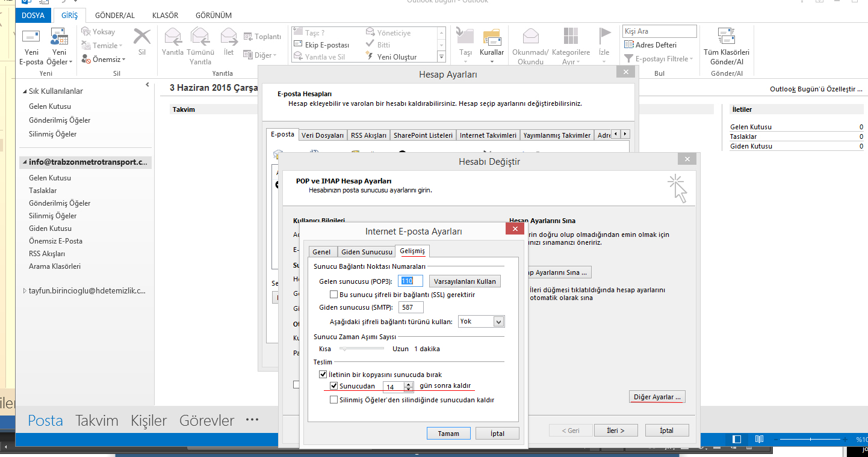Open the GÖNDER/AL ribbon tab
The image size is (868, 457).
(x=114, y=16)
